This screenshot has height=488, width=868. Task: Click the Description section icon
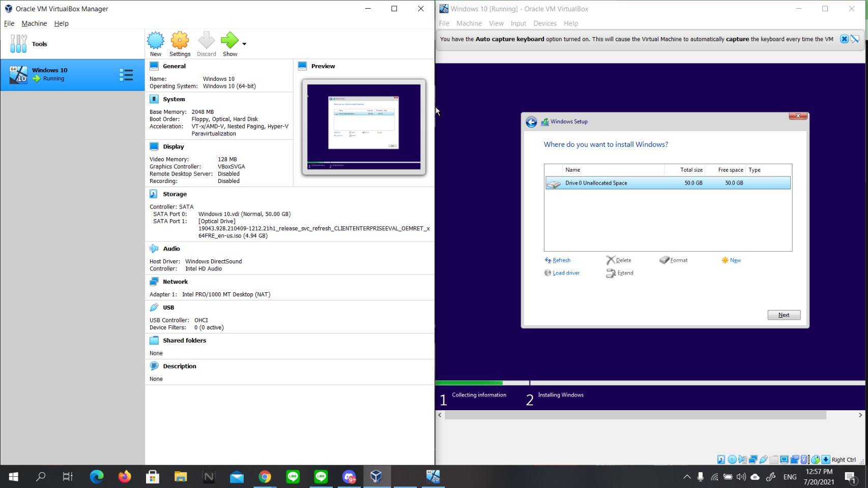pyautogui.click(x=154, y=366)
